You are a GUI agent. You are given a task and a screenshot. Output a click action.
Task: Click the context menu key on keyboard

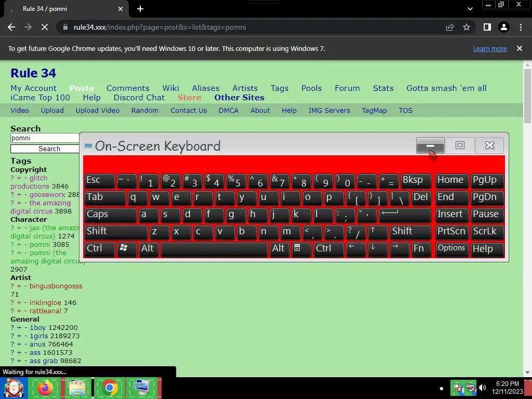[x=301, y=249]
